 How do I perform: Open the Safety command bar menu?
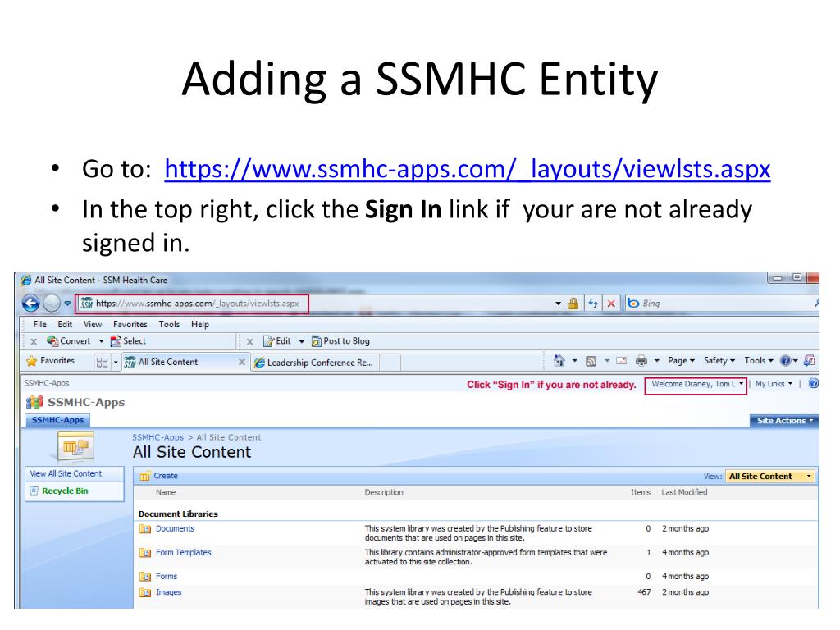pyautogui.click(x=719, y=361)
